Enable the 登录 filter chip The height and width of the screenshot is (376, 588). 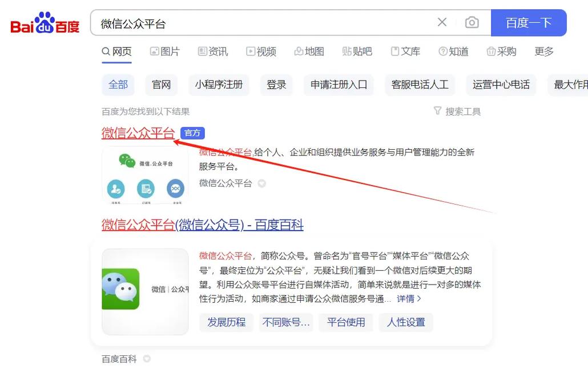[276, 84]
